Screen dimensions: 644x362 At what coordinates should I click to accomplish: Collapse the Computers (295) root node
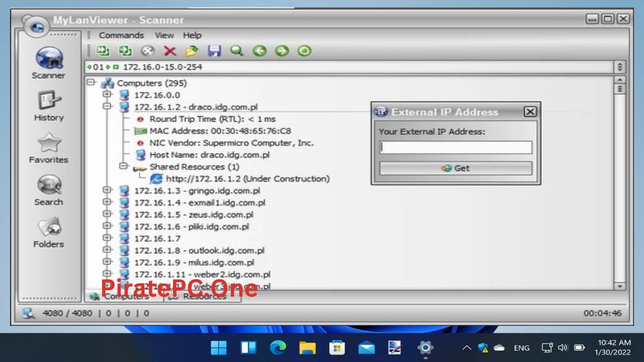91,82
